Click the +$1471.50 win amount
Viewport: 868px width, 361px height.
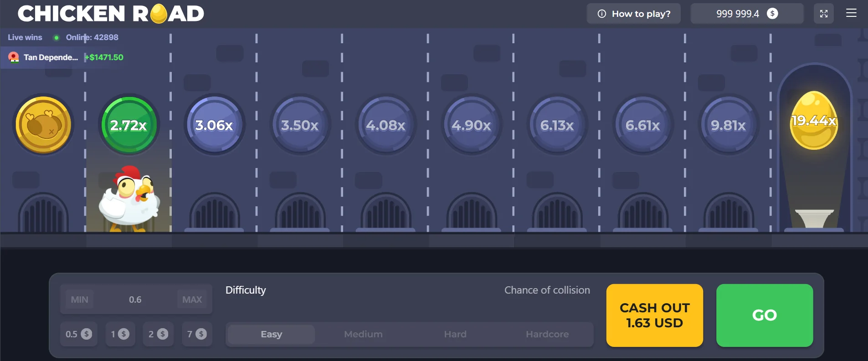[x=104, y=57]
